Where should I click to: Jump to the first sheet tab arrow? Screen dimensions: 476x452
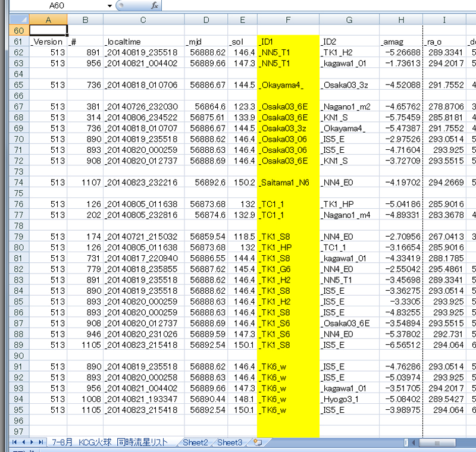coord(14,442)
